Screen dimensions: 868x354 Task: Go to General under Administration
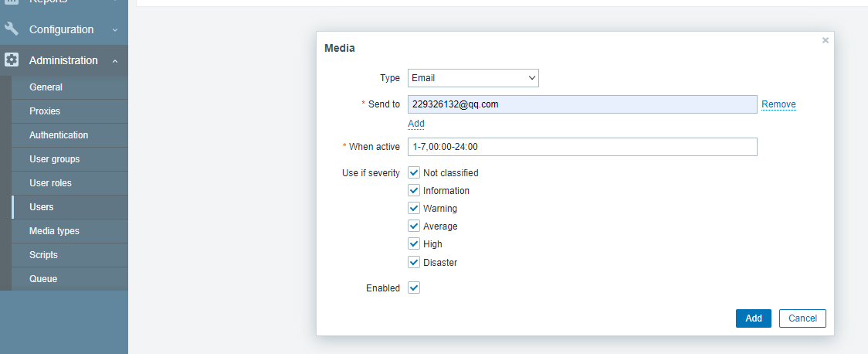pos(70,87)
